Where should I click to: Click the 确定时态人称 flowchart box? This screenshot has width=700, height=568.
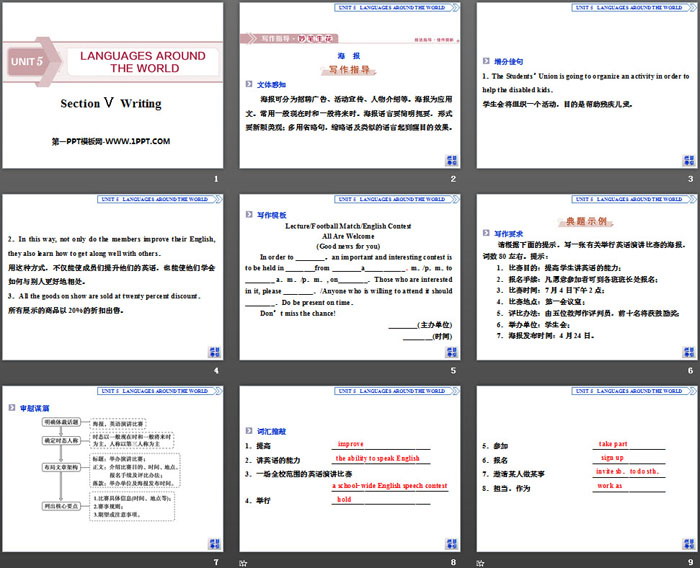61,441
